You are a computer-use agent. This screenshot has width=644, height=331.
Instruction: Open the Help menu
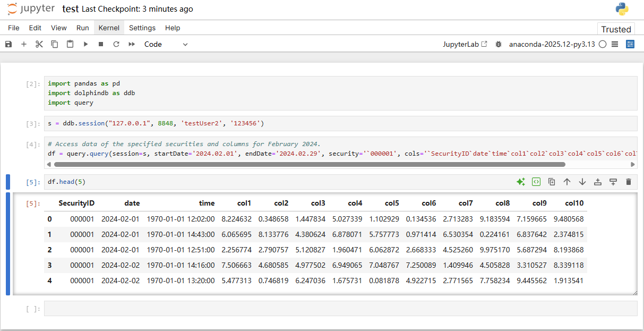(x=173, y=28)
